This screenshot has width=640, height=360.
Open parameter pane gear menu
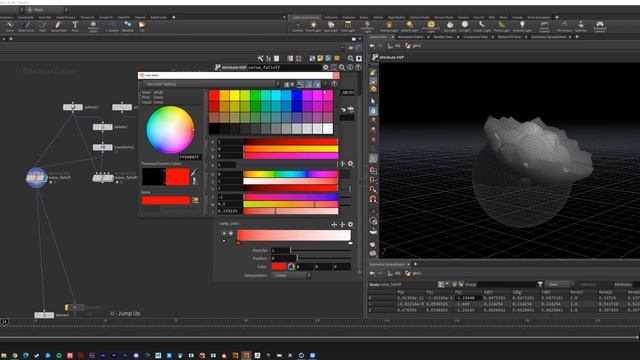tap(326, 67)
